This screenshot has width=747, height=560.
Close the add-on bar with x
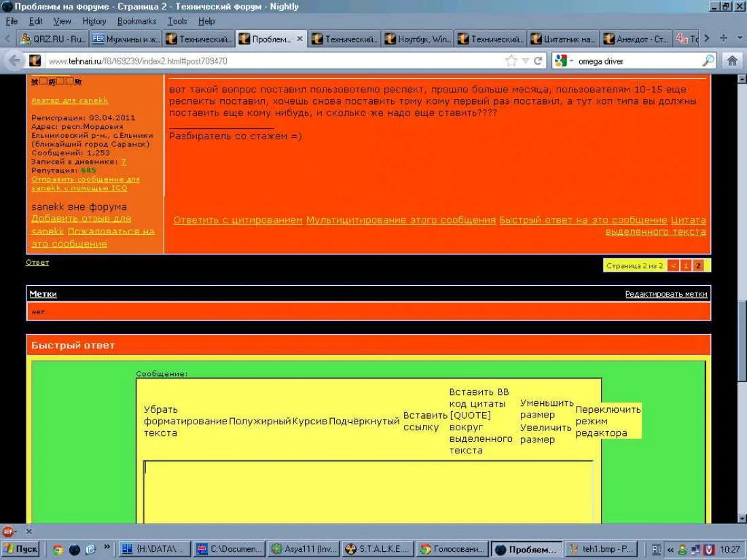click(x=29, y=531)
